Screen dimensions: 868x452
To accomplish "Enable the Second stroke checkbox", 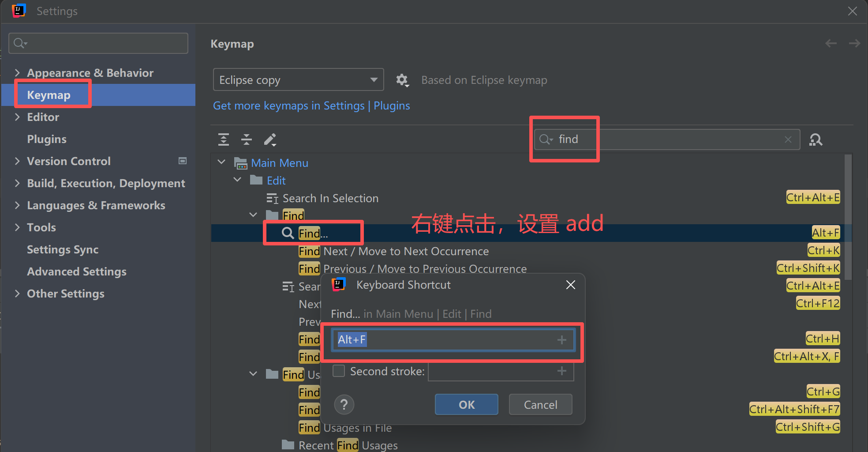I will 339,371.
